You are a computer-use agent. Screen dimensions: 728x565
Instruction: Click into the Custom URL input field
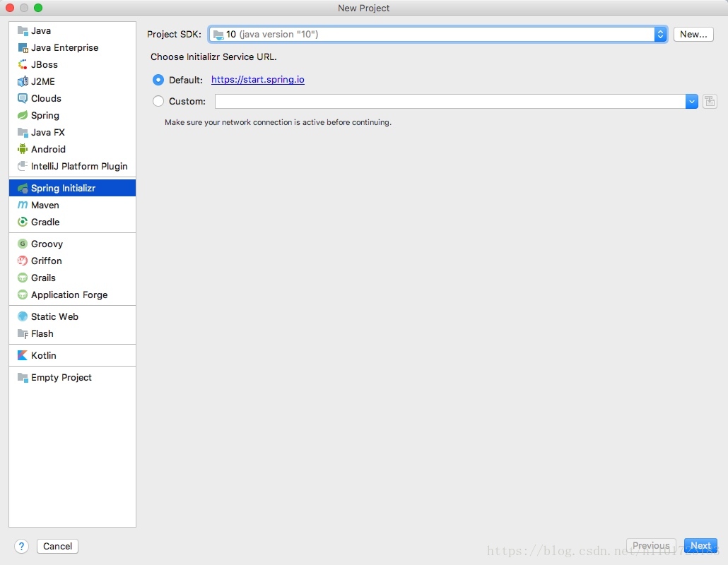tap(450, 101)
